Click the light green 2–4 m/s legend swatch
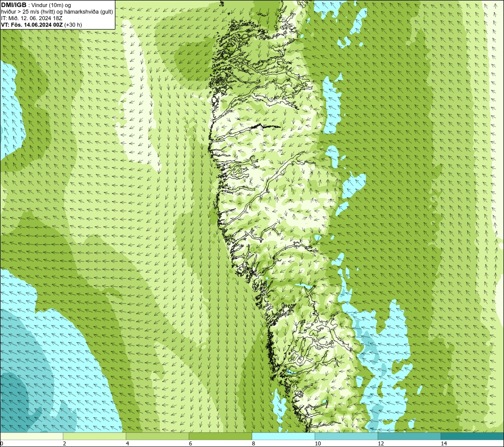504x447 pixels. pos(95,436)
